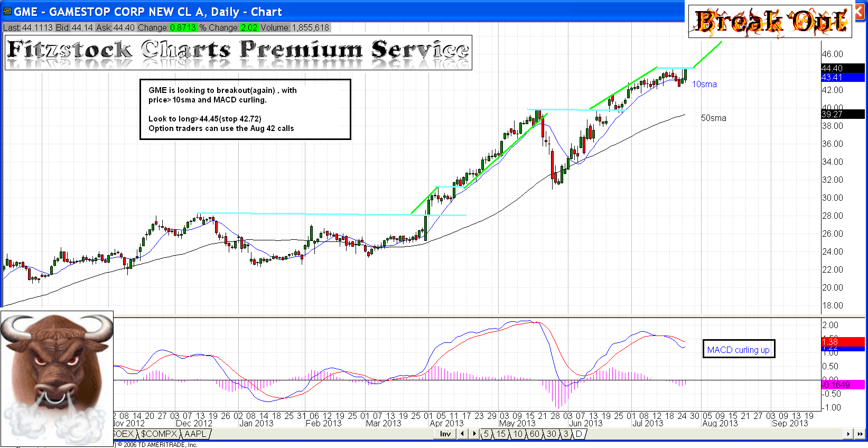Image resolution: width=868 pixels, height=448 pixels.
Task: Click the Inv button
Action: 445,434
